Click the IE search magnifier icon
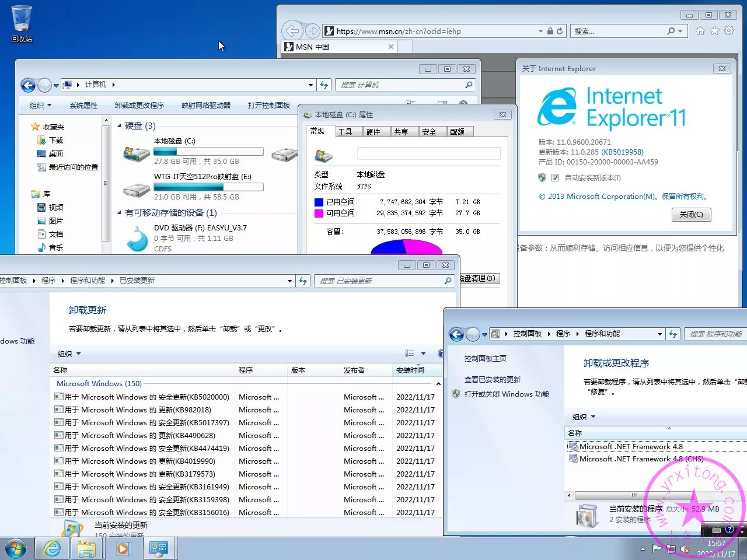Screen dimensions: 747x560 [x=671, y=31]
